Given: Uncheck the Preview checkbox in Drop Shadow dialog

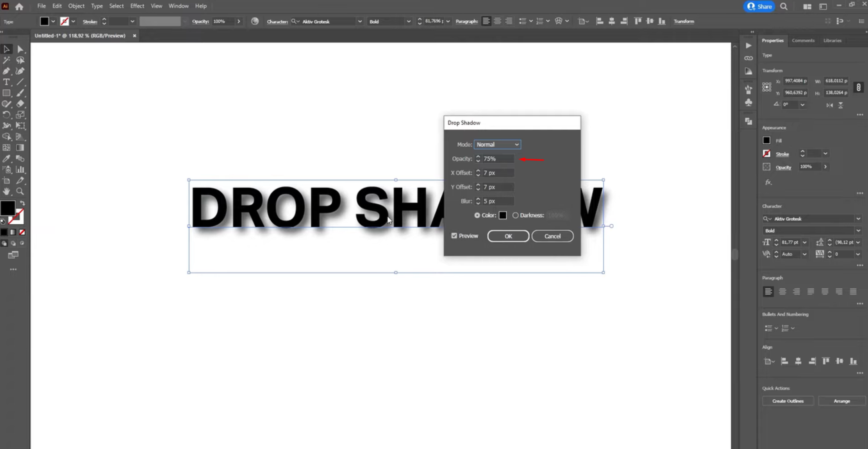Looking at the screenshot, I should pyautogui.click(x=454, y=236).
